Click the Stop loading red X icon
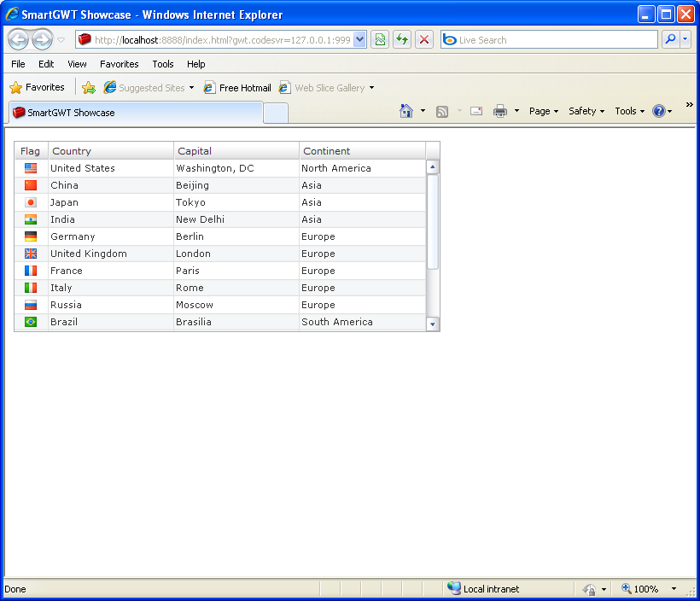 424,40
